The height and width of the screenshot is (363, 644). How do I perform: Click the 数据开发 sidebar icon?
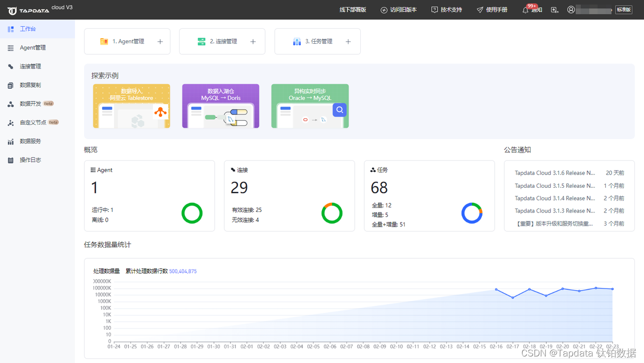tap(11, 104)
